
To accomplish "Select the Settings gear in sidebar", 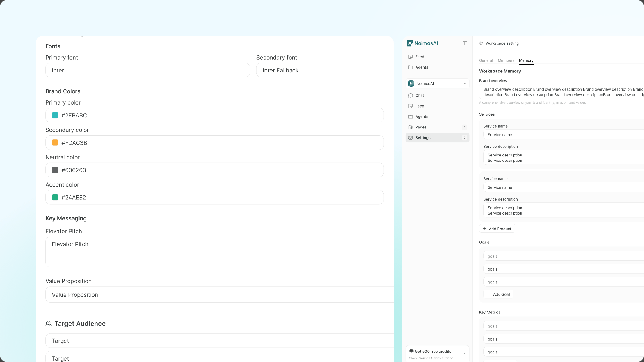I will click(x=411, y=138).
